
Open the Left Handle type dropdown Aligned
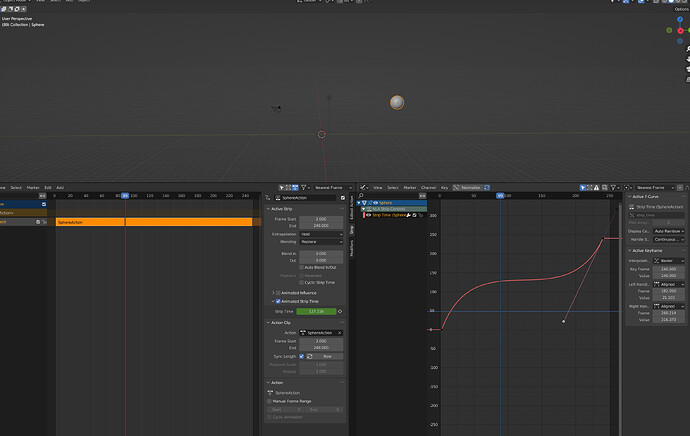pos(669,284)
